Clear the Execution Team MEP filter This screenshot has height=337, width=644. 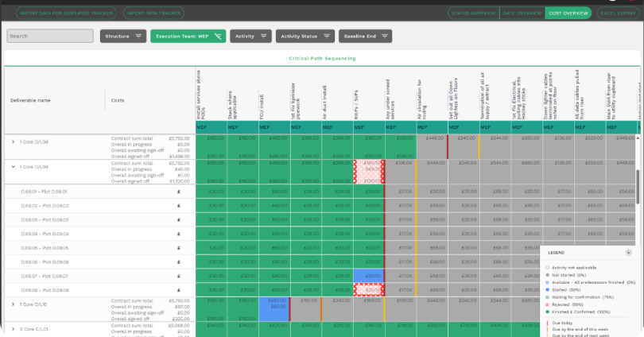(x=217, y=37)
